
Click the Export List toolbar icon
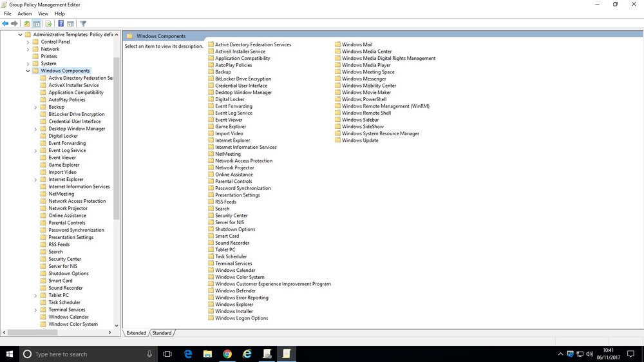coord(48,24)
